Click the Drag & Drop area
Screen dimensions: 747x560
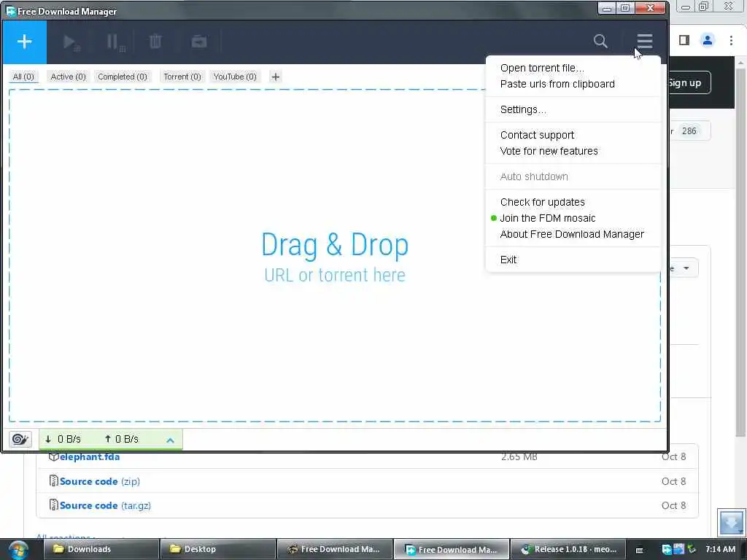[334, 255]
